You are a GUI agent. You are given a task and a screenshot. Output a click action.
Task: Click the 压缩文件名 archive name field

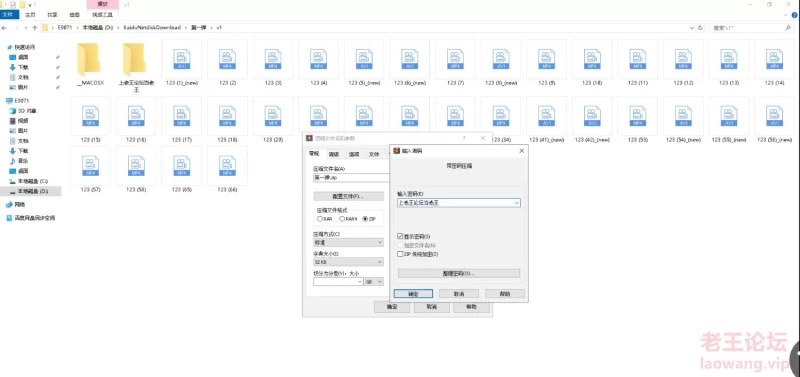coord(352,178)
